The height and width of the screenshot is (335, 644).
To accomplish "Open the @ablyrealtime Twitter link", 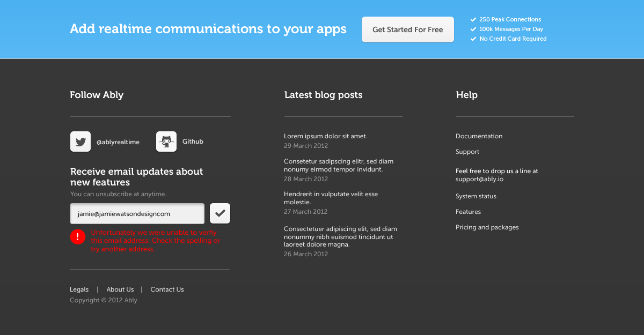I will (x=118, y=142).
